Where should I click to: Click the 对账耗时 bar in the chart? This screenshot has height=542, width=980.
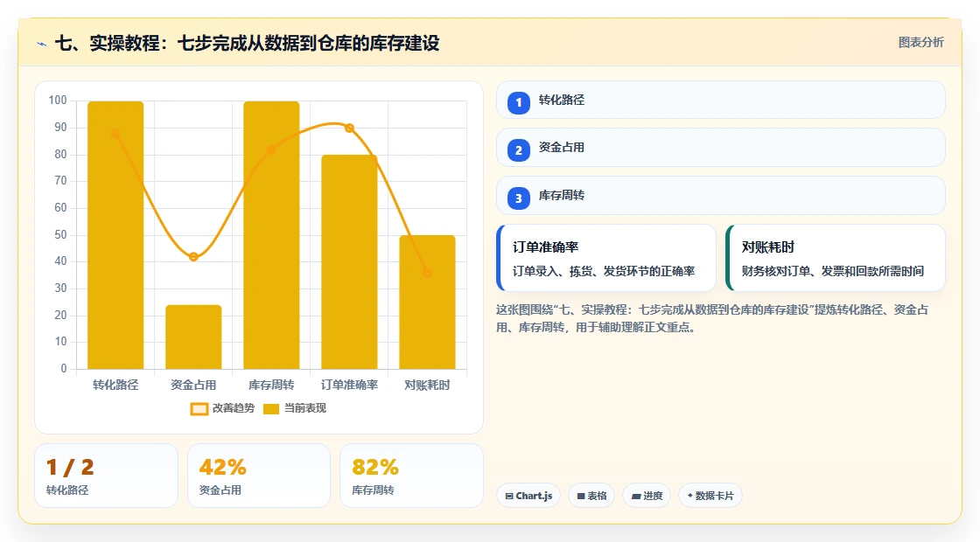pyautogui.click(x=428, y=302)
